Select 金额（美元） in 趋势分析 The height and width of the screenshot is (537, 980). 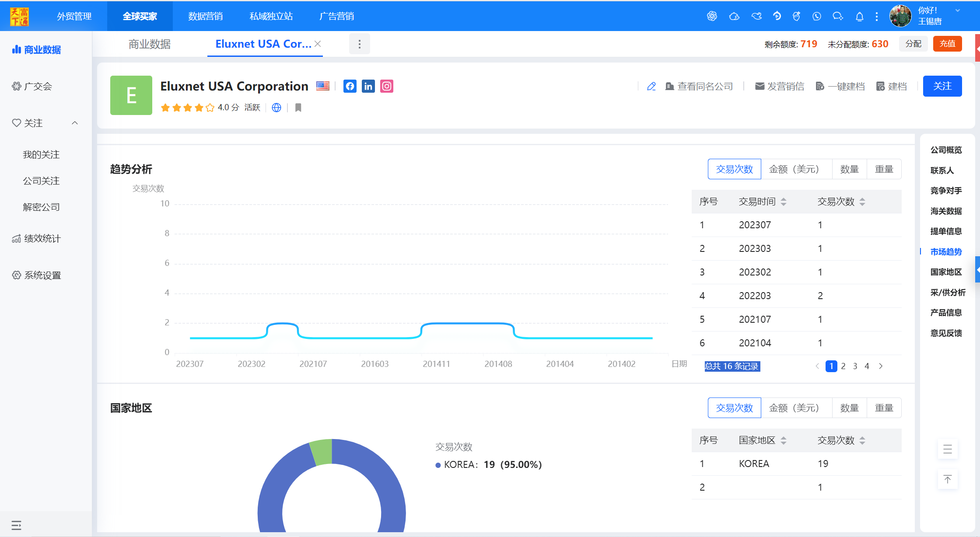click(x=796, y=169)
